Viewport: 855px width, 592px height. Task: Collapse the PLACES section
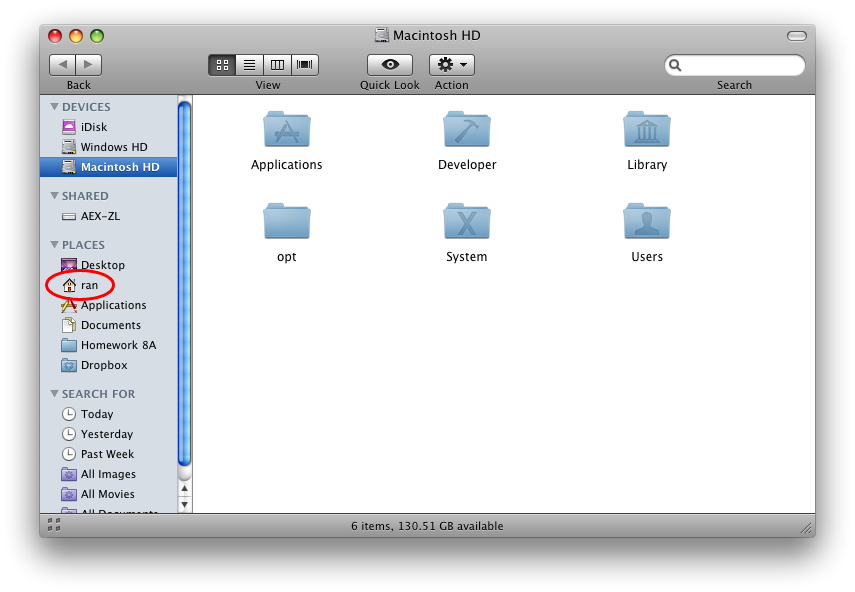pos(55,244)
